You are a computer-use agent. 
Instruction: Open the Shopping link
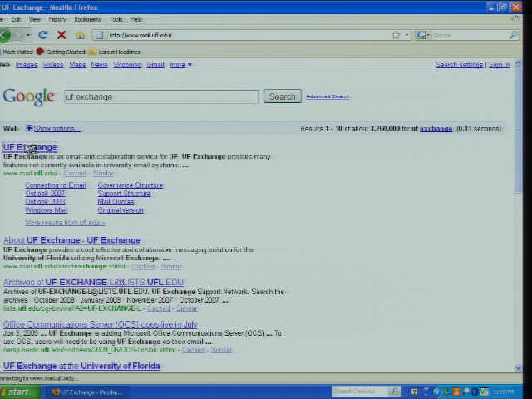point(127,65)
